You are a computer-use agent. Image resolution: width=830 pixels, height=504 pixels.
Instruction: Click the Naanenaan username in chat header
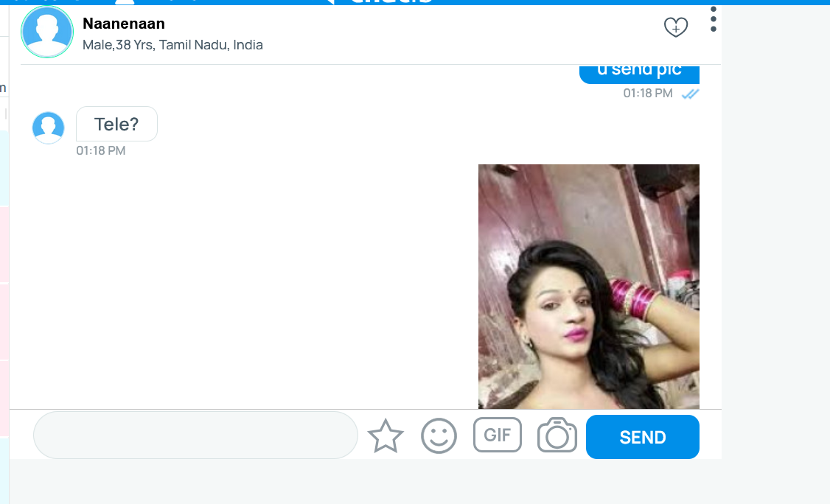[123, 24]
